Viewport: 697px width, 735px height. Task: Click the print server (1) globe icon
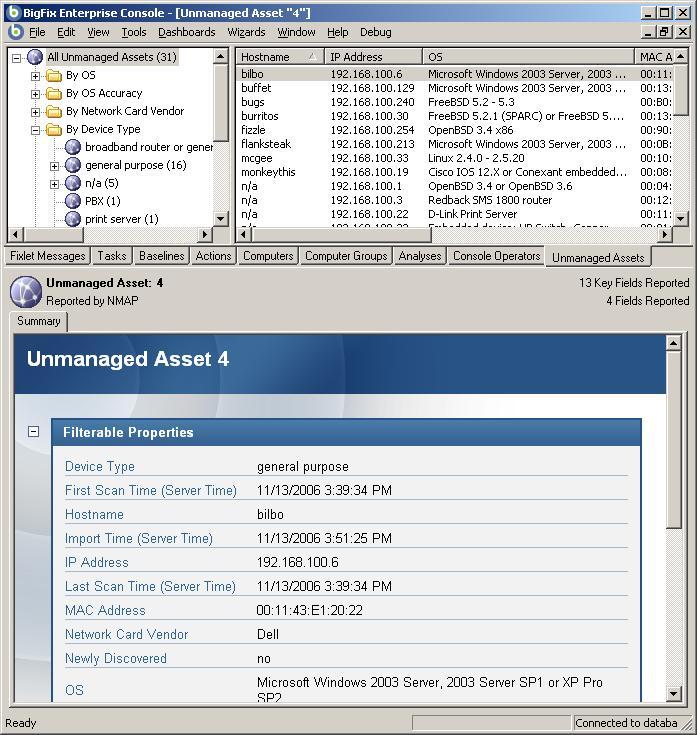coord(73,219)
